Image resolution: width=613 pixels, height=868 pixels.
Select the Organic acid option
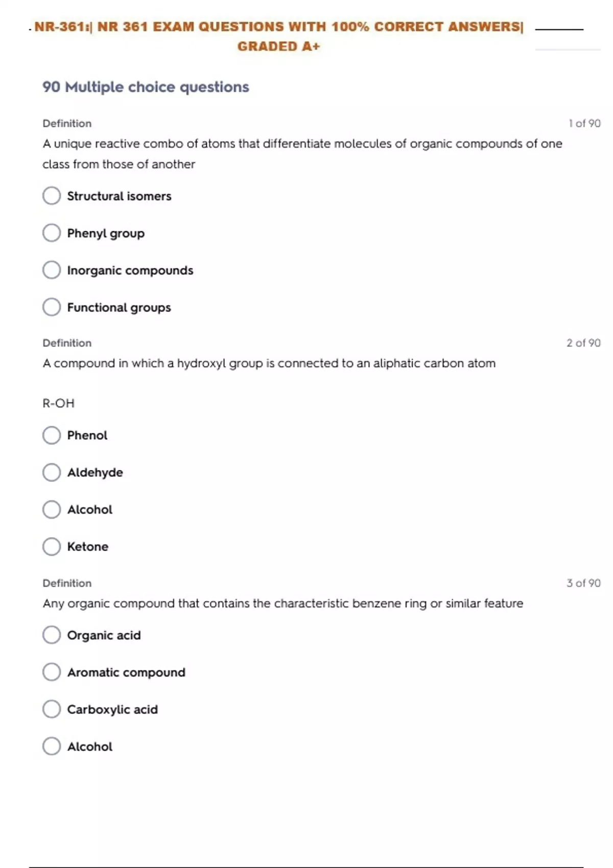click(x=52, y=635)
